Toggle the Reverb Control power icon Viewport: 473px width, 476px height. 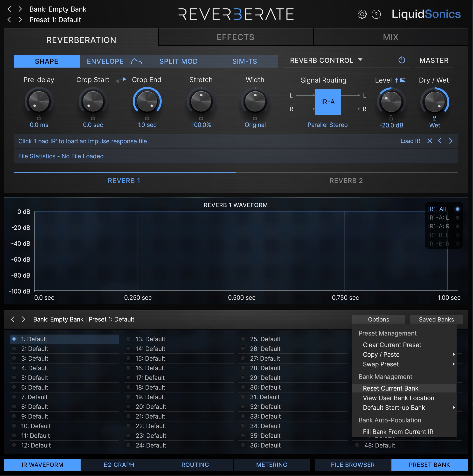click(402, 60)
